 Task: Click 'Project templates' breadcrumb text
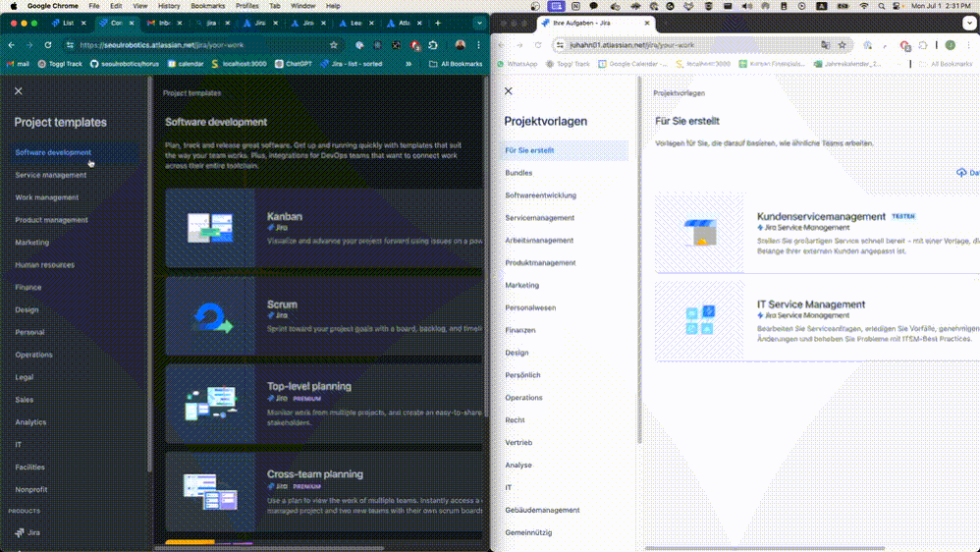[x=191, y=93]
